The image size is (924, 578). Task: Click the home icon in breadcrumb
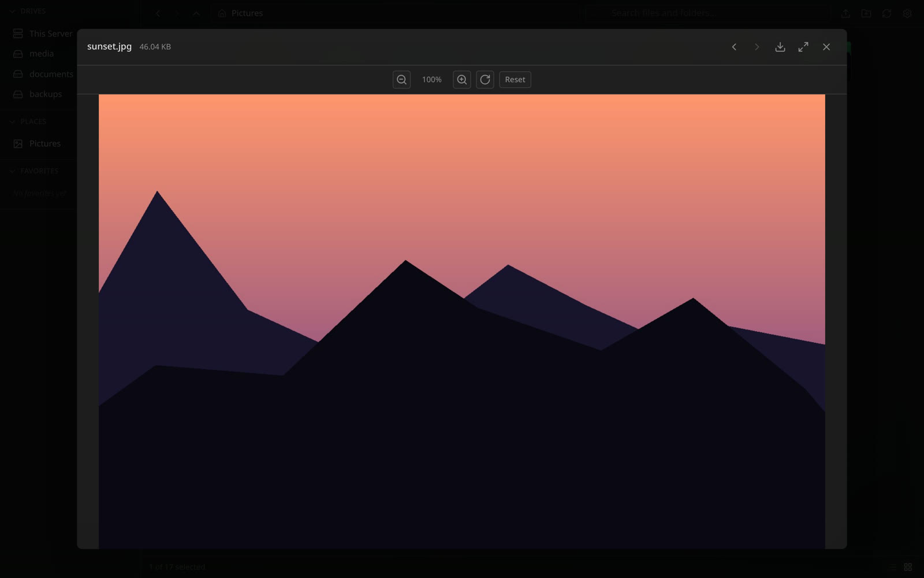coord(222,13)
